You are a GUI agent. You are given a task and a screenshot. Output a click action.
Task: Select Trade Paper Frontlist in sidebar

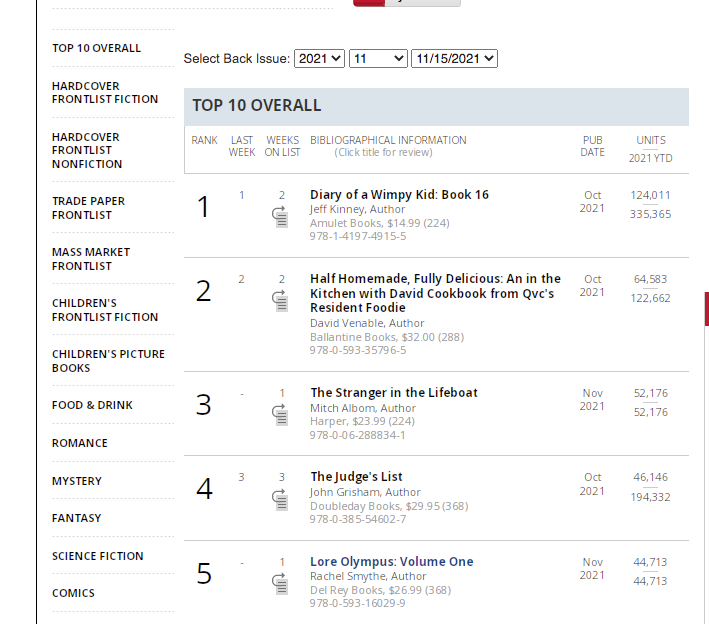click(88, 208)
